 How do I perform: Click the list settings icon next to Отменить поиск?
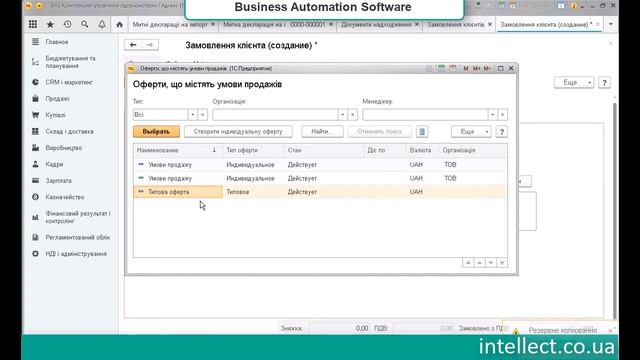[422, 131]
